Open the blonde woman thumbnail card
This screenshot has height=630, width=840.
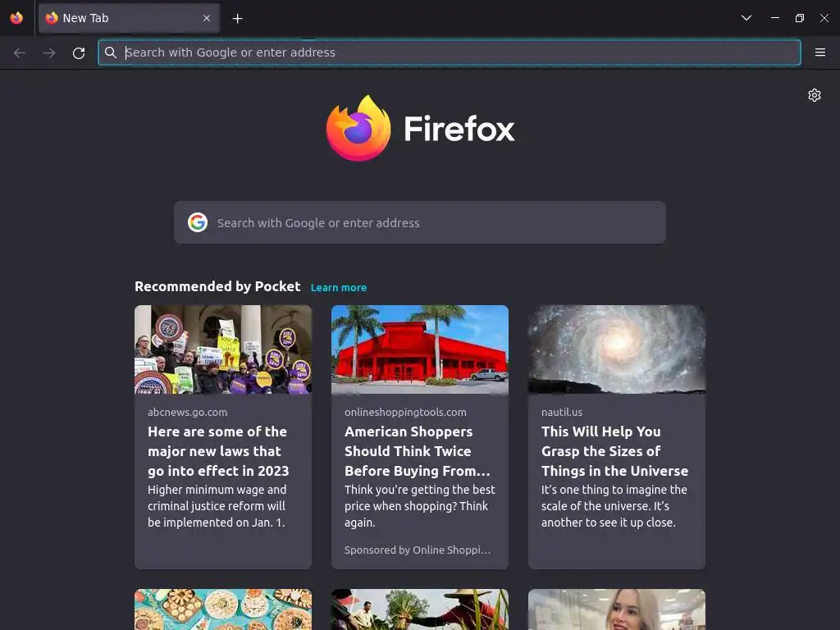[617, 609]
